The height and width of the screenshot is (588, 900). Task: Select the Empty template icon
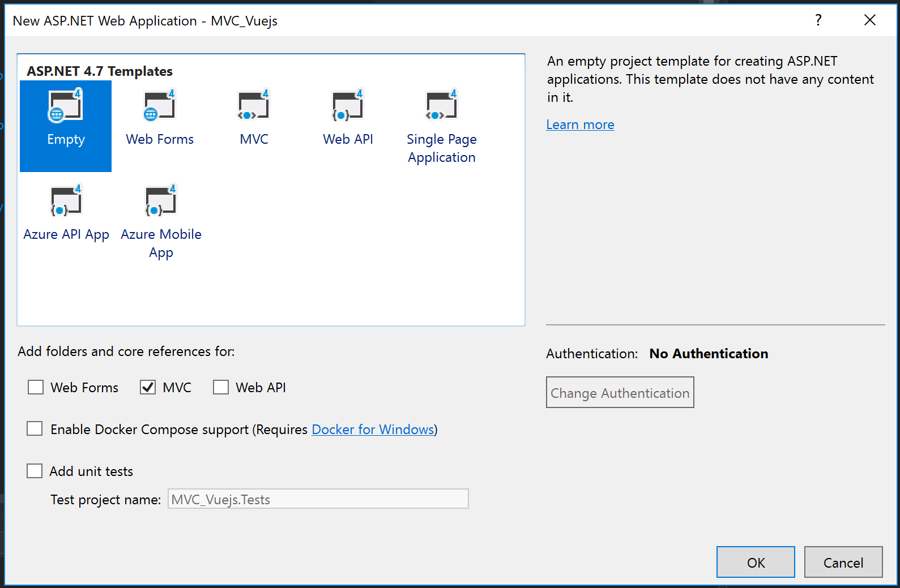click(66, 105)
